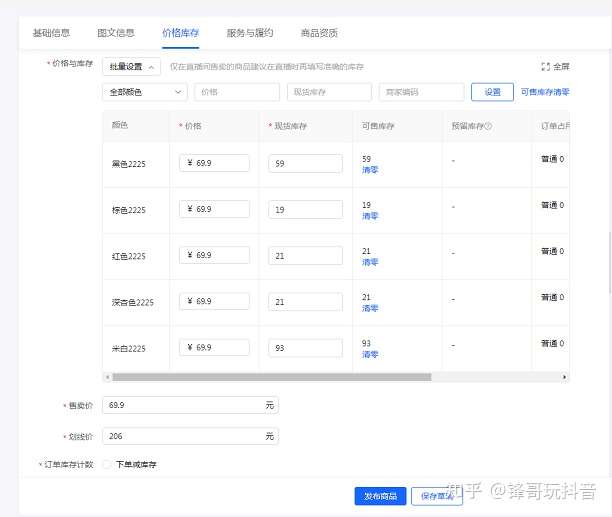
Task: Open the 图文信息 tab
Action: 116,33
